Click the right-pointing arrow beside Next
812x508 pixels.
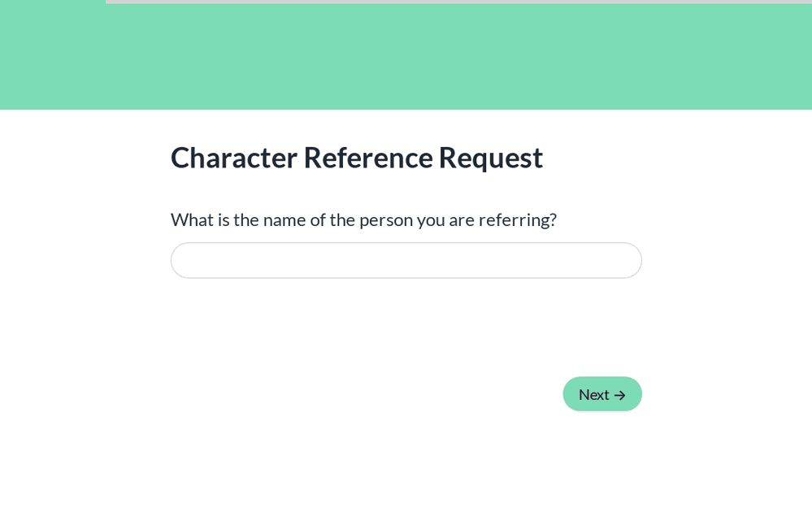click(x=620, y=395)
